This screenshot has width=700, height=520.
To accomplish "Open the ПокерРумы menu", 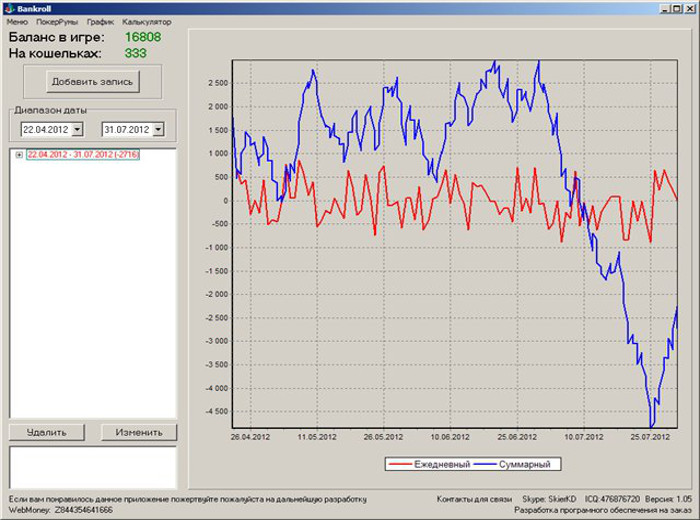I will (56, 21).
